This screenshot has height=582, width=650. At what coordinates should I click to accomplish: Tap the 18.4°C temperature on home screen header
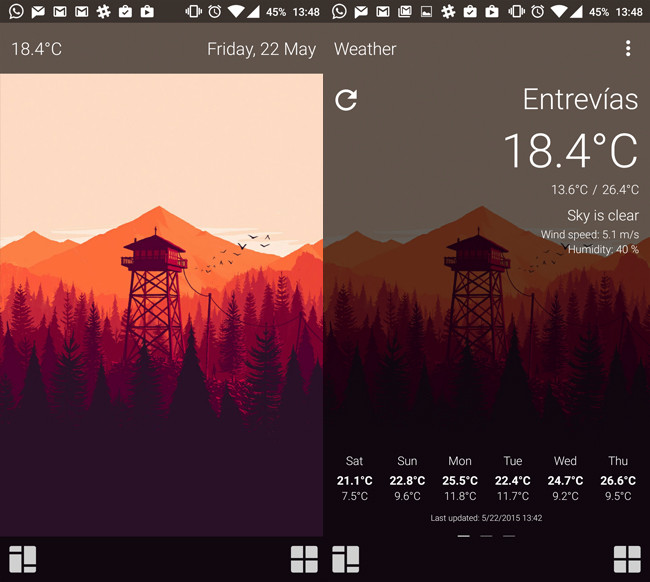(36, 49)
